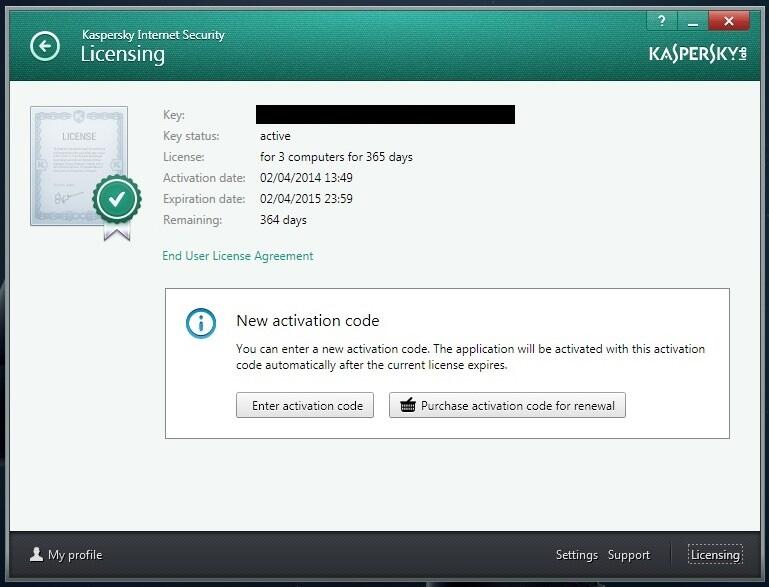Screen dimensions: 769x587
Task: Click the "Kaspersky Internet Security" header text
Action: (x=153, y=35)
